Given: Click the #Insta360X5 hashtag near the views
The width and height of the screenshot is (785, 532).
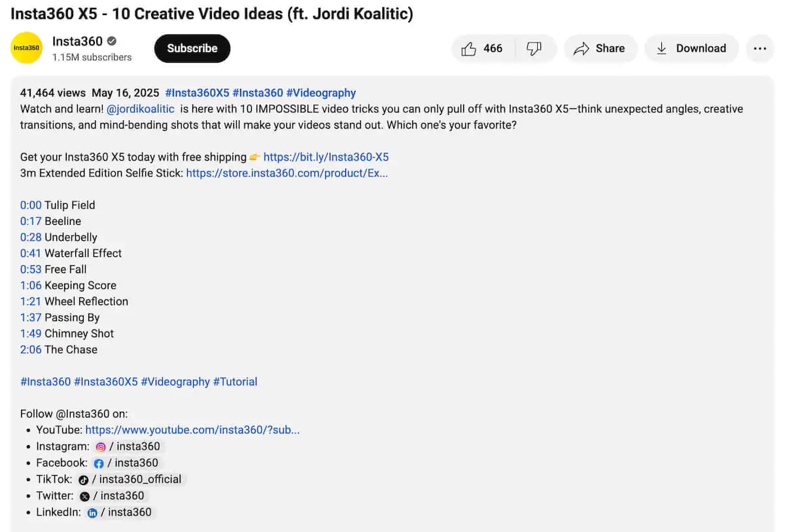Looking at the screenshot, I should (x=198, y=93).
